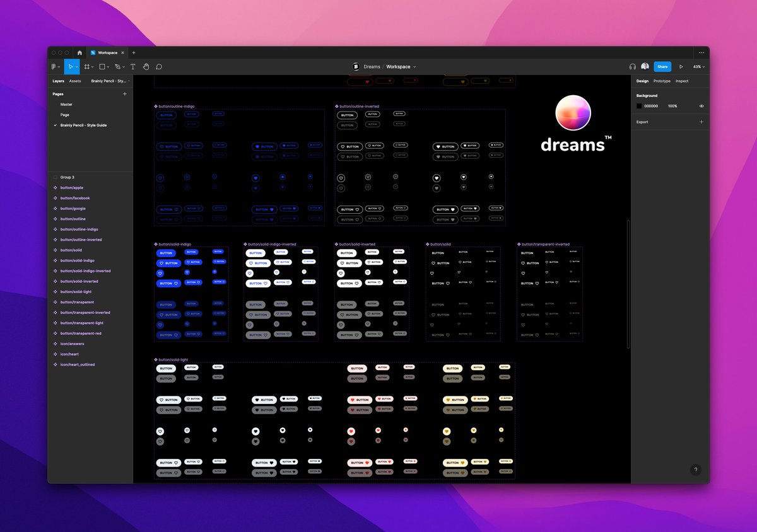
Task: Select the Pen tool
Action: (118, 66)
